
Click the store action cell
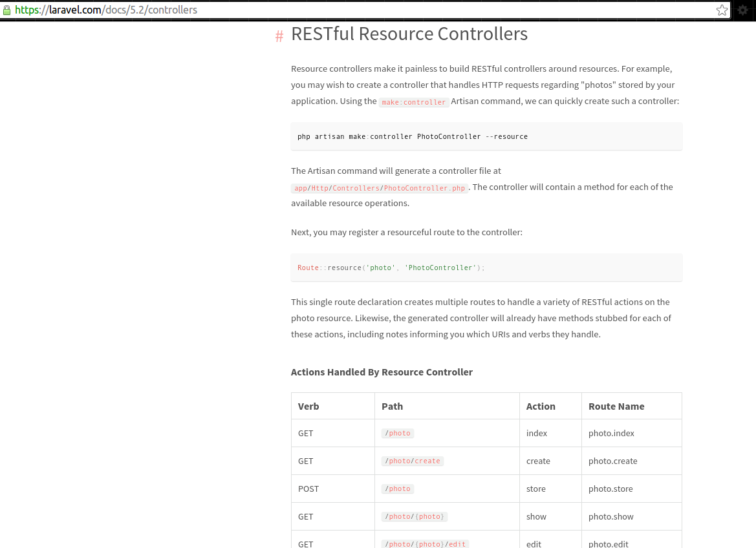[x=535, y=489]
